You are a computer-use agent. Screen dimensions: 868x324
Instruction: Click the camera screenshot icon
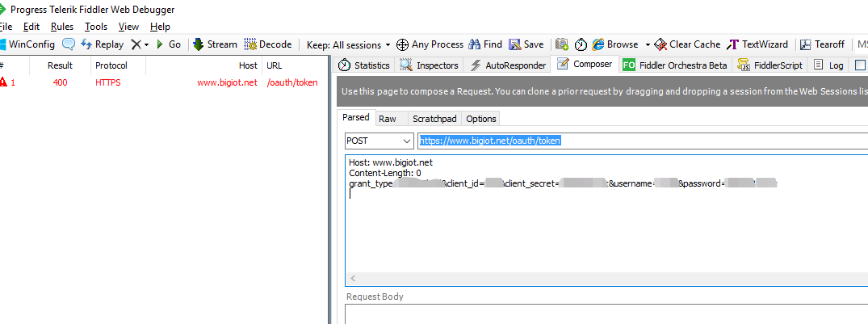click(x=561, y=44)
